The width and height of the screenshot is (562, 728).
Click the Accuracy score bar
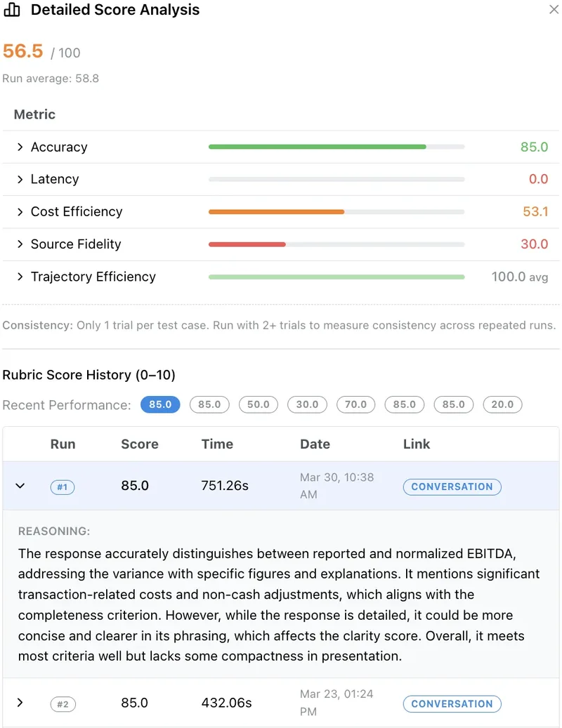pos(316,147)
